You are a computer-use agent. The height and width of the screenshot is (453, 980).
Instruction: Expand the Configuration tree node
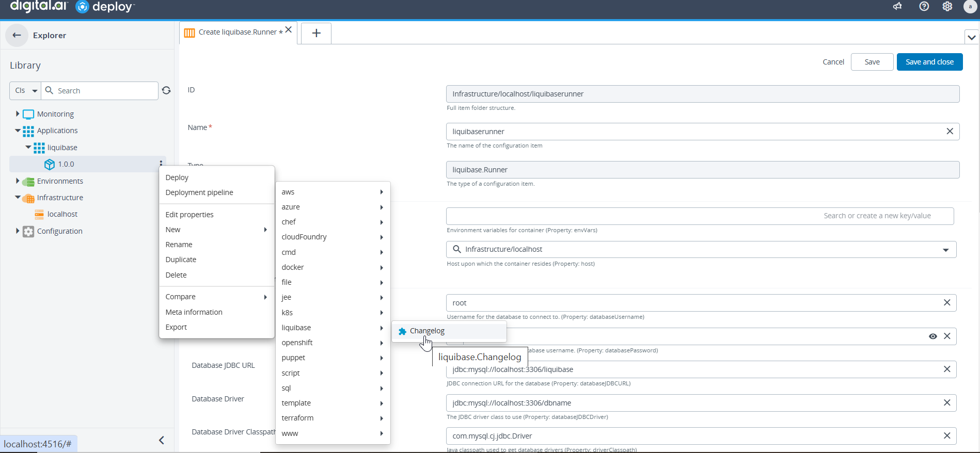coord(18,231)
